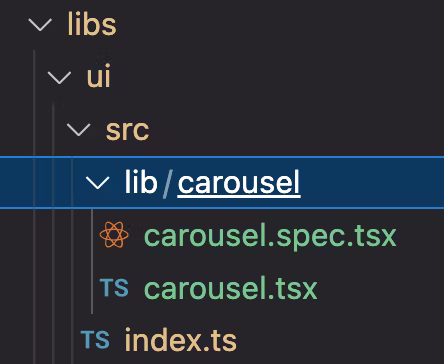
Task: Click the indent guide line left of carousel.tsx
Action: coord(92,288)
